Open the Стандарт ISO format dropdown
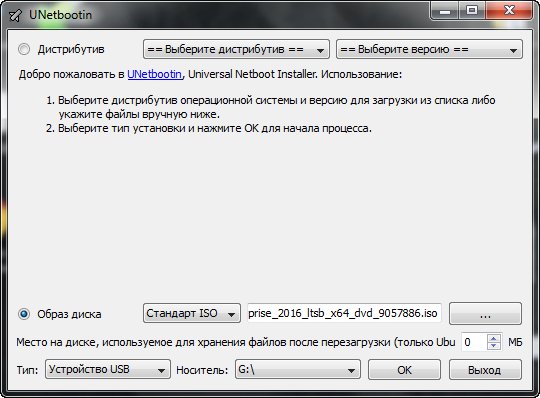540x398 pixels. pyautogui.click(x=192, y=313)
